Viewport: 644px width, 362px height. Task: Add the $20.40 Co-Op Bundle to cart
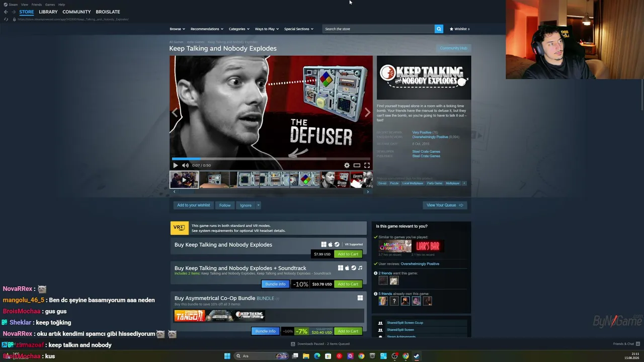coord(348,331)
